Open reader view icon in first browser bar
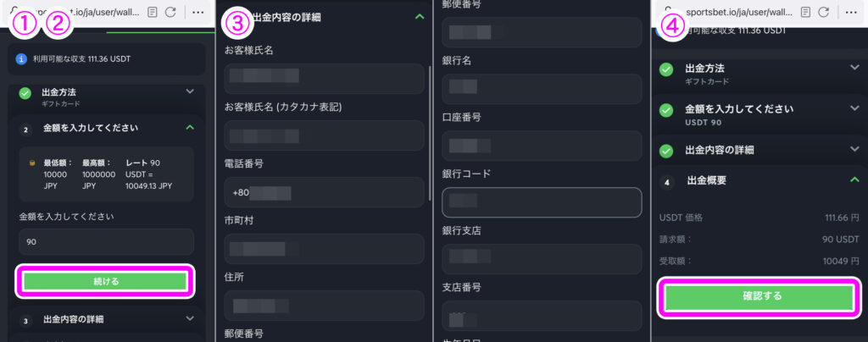 153,12
